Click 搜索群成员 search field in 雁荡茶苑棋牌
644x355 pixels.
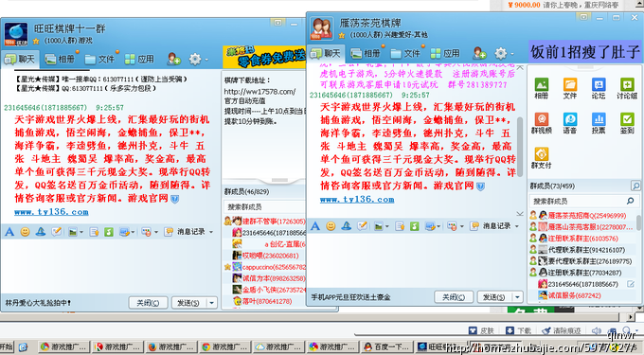coord(584,201)
